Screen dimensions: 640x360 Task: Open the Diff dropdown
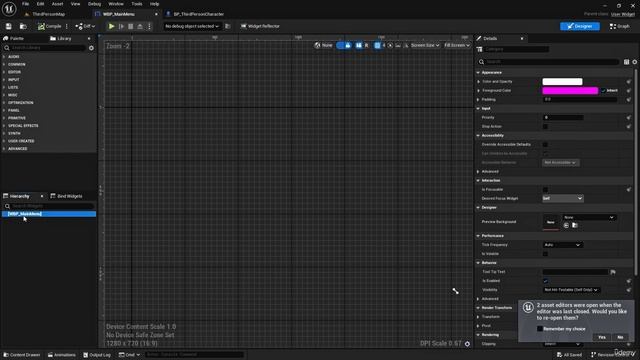[x=85, y=26]
